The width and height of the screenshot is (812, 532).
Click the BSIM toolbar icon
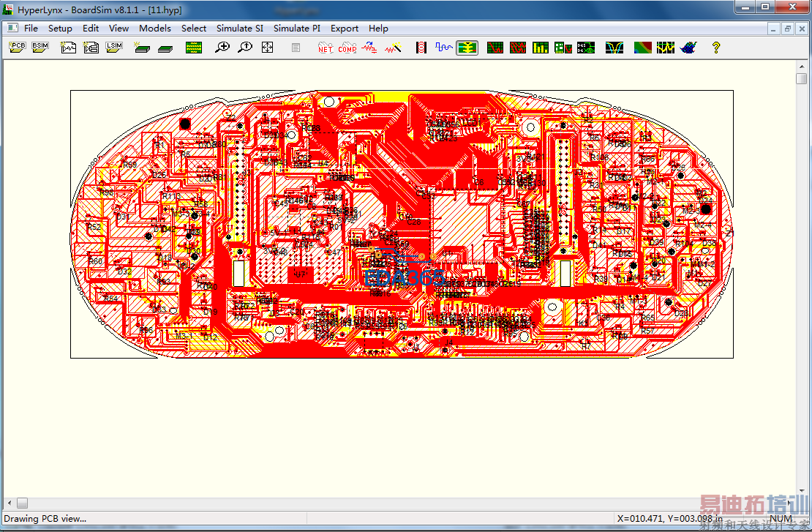(40, 48)
